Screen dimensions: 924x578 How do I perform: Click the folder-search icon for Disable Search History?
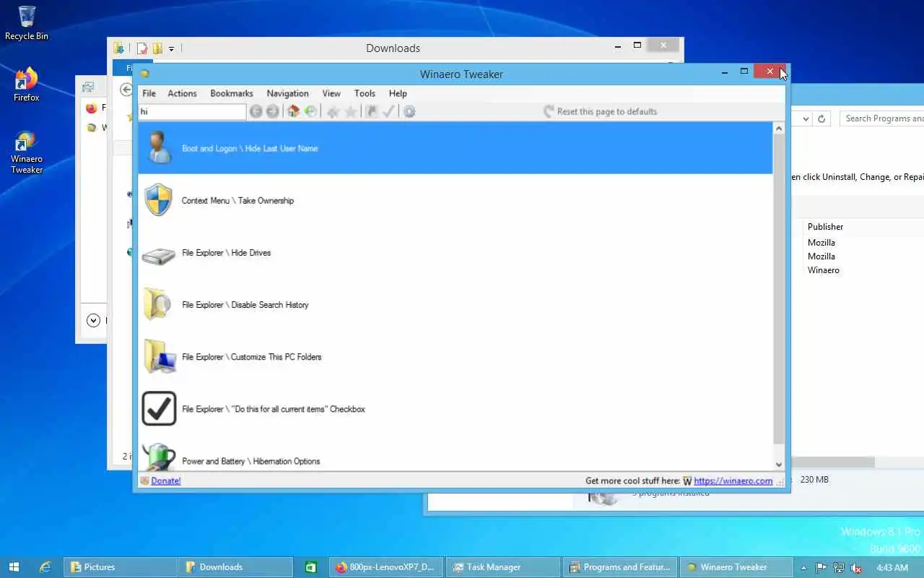[x=159, y=304]
